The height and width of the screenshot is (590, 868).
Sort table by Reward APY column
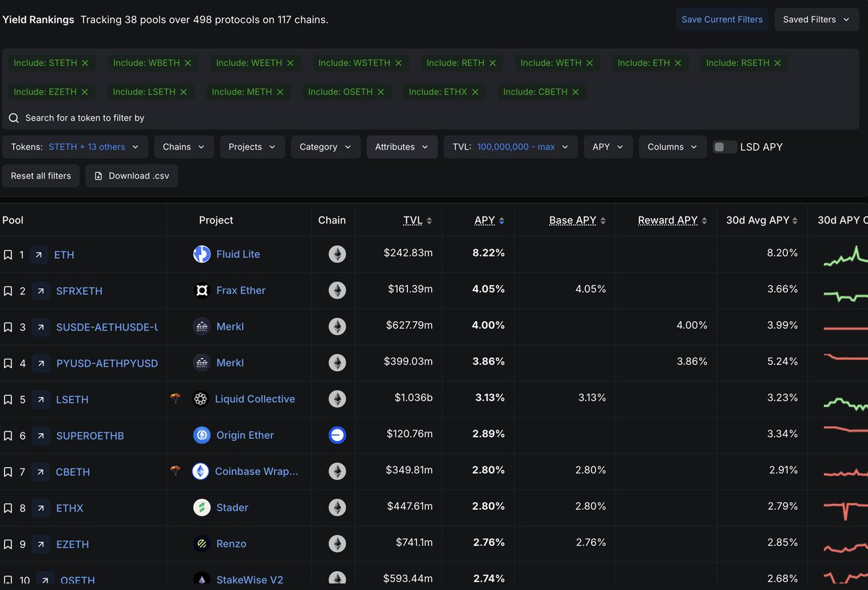click(673, 221)
